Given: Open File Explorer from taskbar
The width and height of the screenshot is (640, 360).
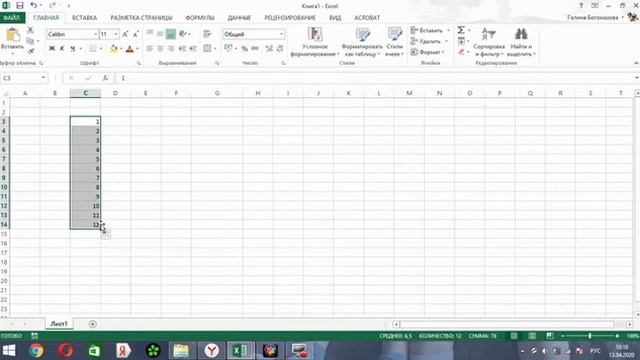Looking at the screenshot, I should pos(181,351).
